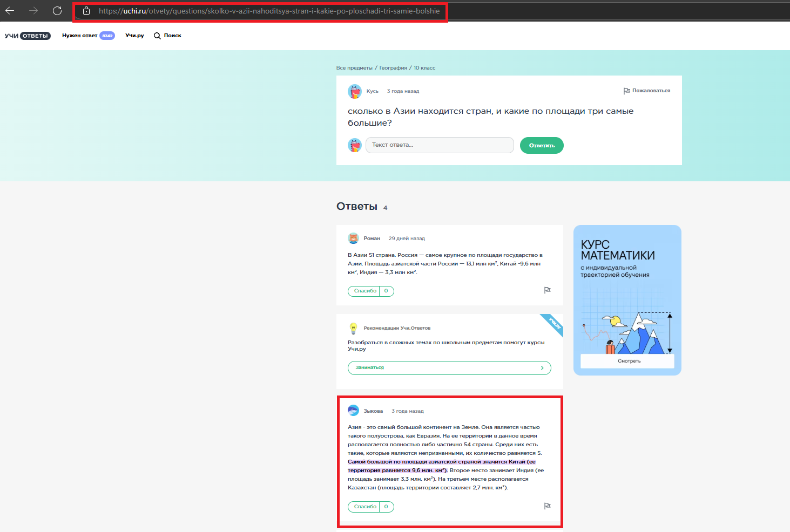Viewport: 790px width, 532px height.
Task: Open Роман's profile avatar
Action: pos(353,238)
